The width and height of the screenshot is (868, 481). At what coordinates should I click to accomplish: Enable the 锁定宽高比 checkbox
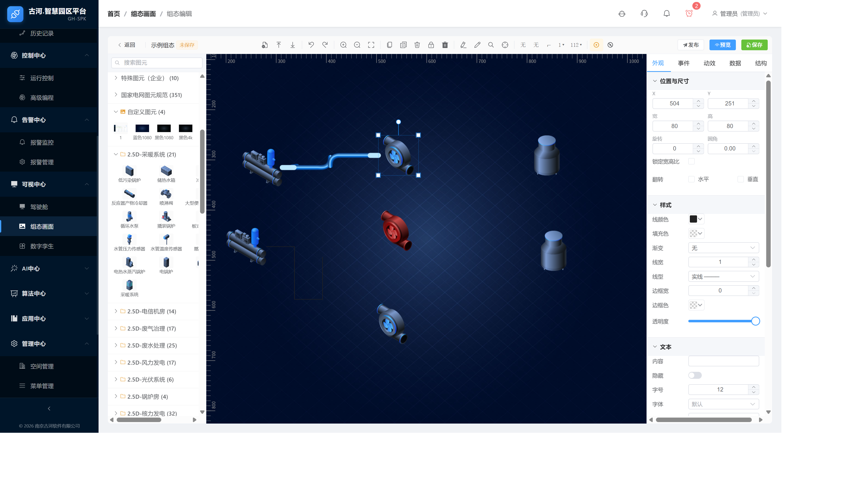pyautogui.click(x=691, y=161)
